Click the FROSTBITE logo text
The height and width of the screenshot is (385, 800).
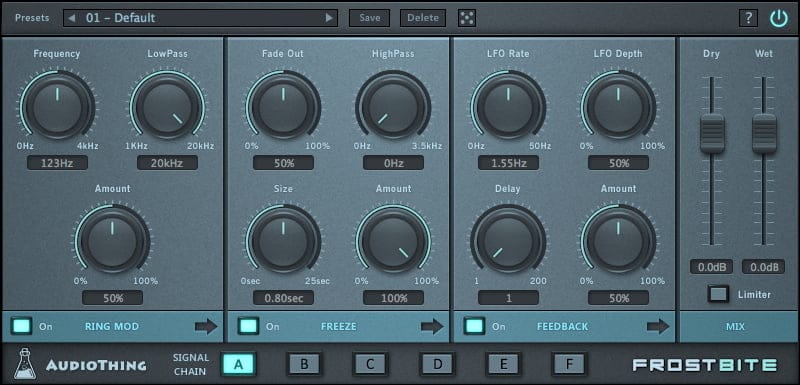(705, 365)
